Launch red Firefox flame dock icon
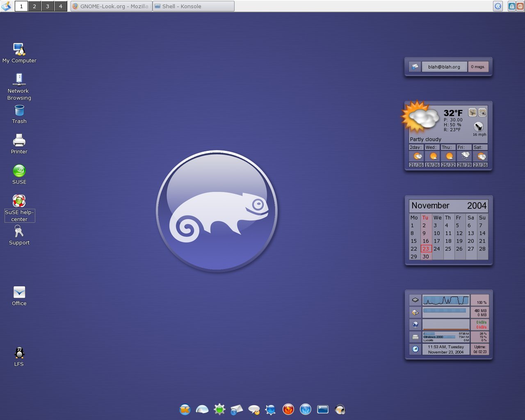 pyautogui.click(x=288, y=409)
